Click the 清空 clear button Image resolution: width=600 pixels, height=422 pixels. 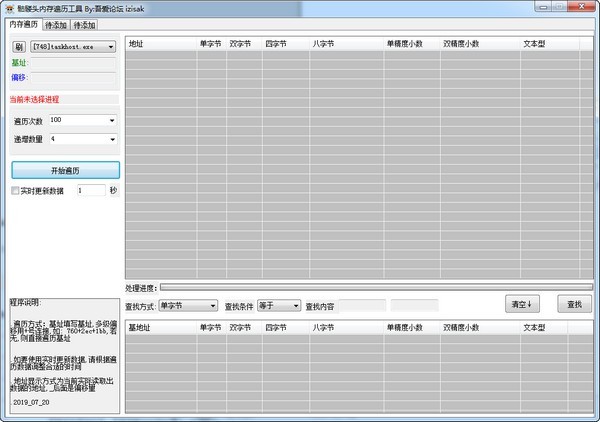click(x=522, y=304)
